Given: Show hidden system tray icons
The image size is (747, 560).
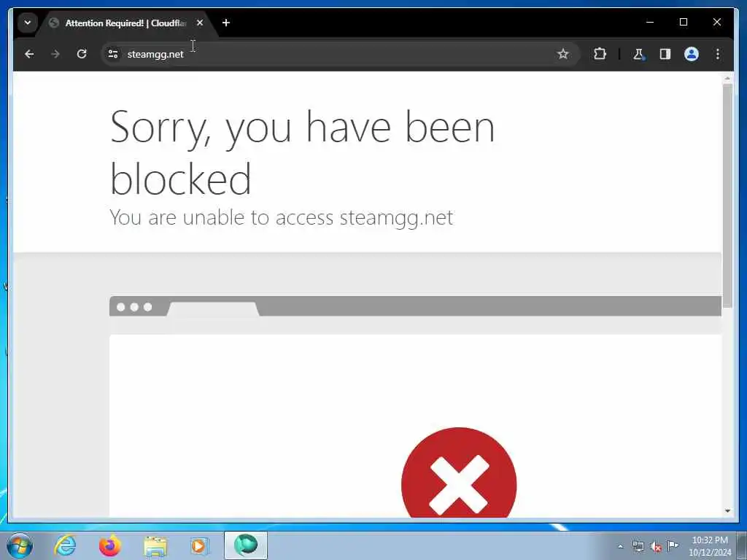Looking at the screenshot, I should (x=620, y=546).
